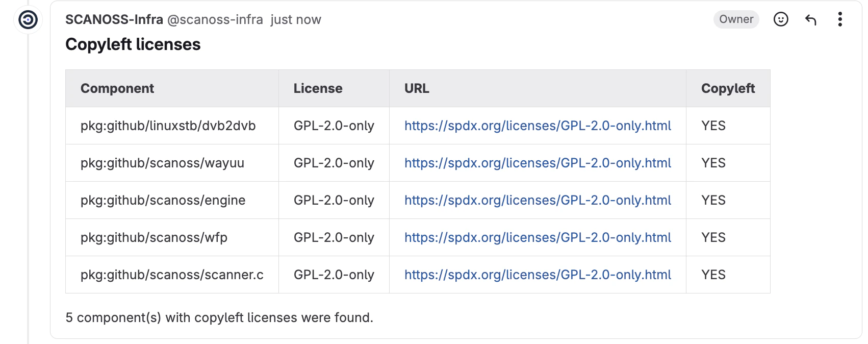Image resolution: width=868 pixels, height=344 pixels.
Task: Open the SPDX link in the linuxstb/dvb2dvb row
Action: pos(538,126)
